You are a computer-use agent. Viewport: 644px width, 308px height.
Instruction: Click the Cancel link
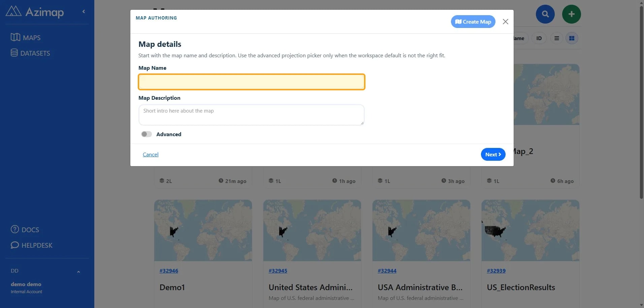151,154
